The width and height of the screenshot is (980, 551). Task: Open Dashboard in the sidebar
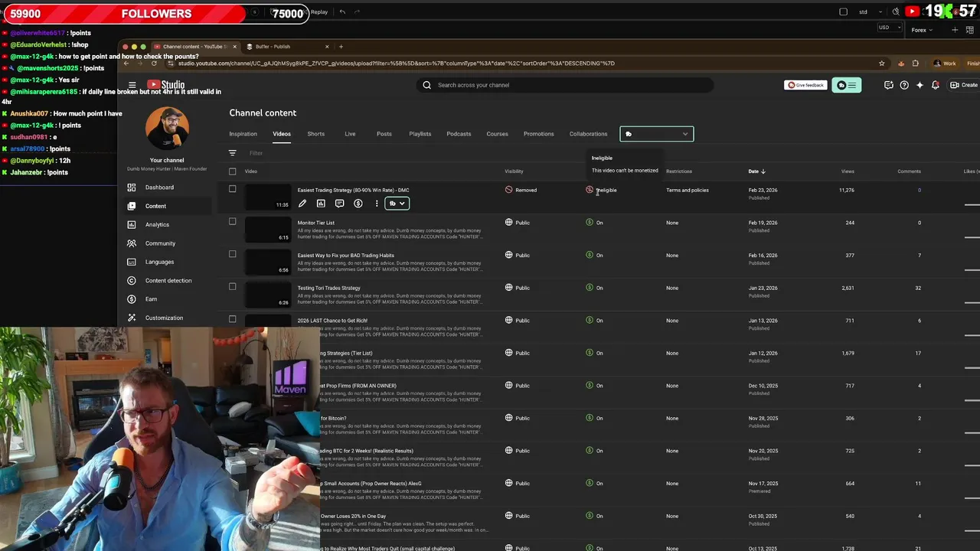(159, 187)
